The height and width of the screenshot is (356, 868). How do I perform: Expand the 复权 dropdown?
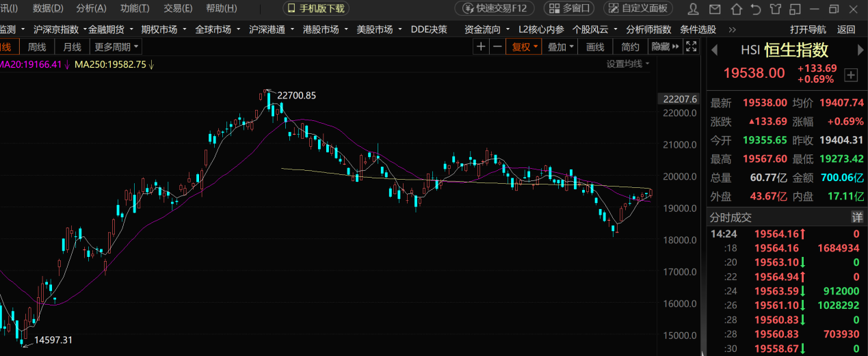click(525, 46)
